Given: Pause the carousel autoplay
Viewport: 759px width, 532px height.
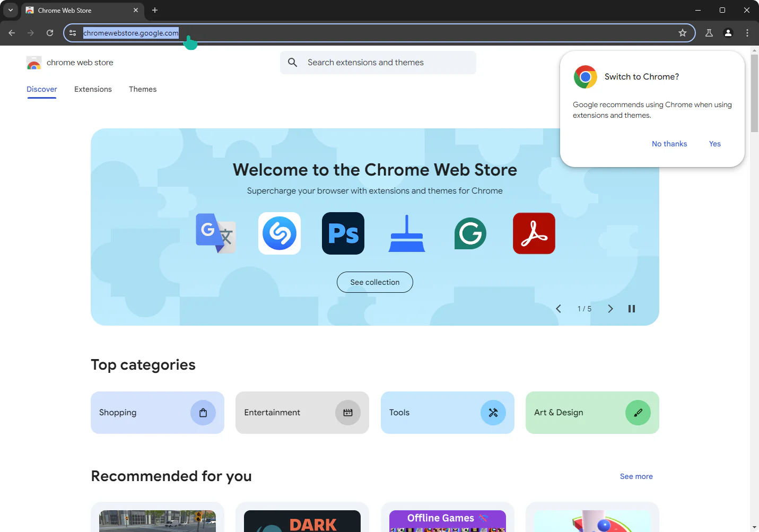Looking at the screenshot, I should [632, 309].
